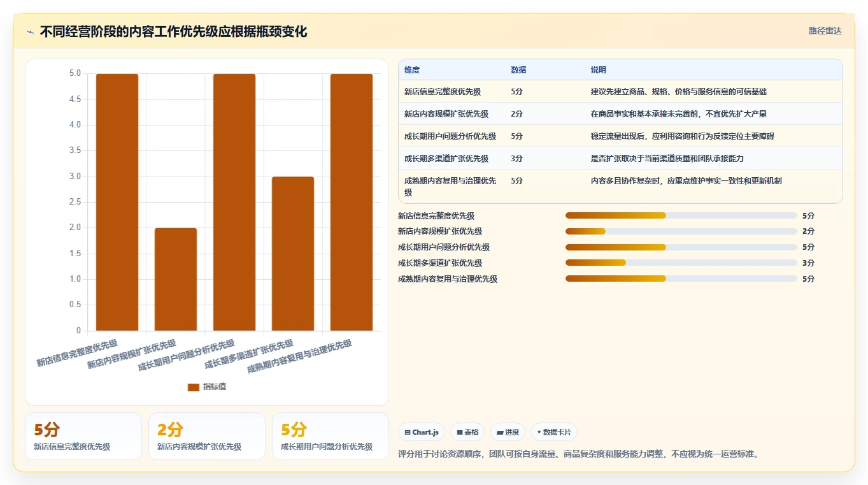868x485 pixels.
Task: Click the lightning icon beside the title
Action: tap(30, 32)
